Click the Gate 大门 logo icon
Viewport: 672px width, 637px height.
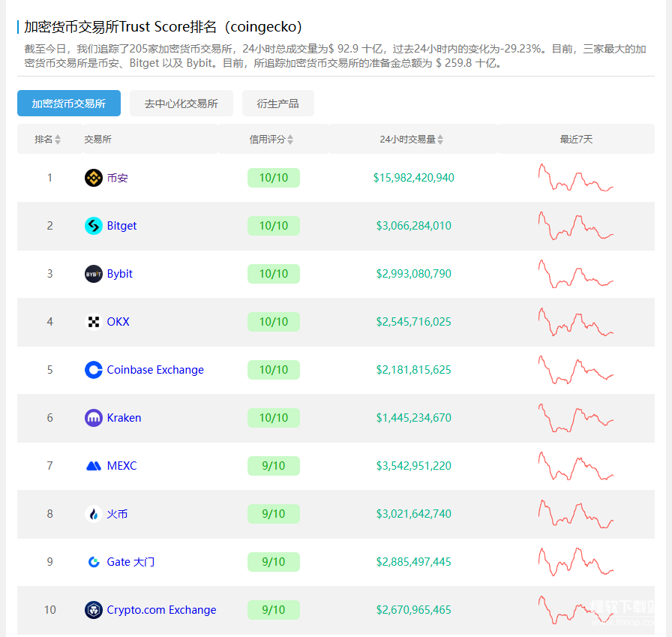[x=94, y=562]
